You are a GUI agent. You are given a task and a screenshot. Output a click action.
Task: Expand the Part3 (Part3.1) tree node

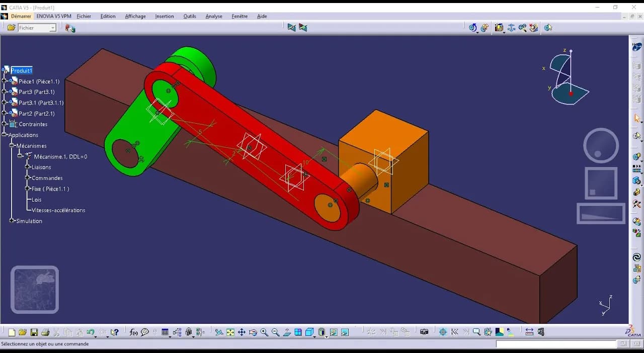tap(5, 92)
